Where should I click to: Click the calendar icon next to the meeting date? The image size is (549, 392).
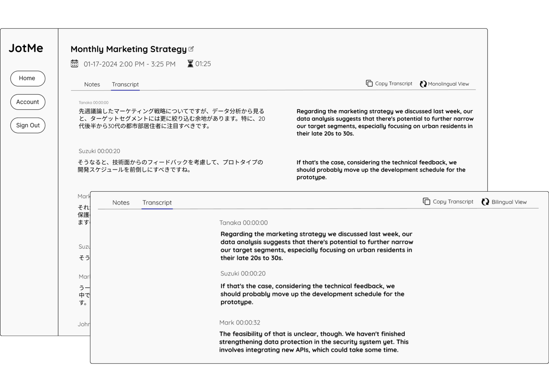click(75, 64)
